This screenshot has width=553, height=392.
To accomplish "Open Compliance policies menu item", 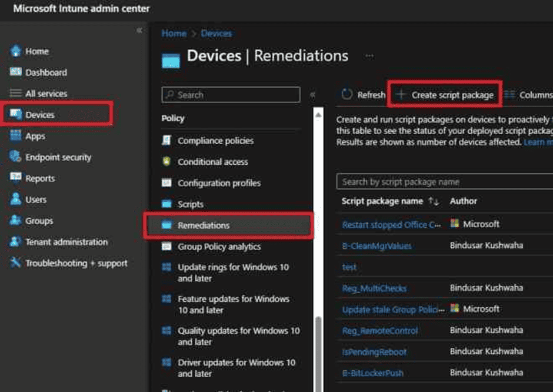I will (x=215, y=141).
